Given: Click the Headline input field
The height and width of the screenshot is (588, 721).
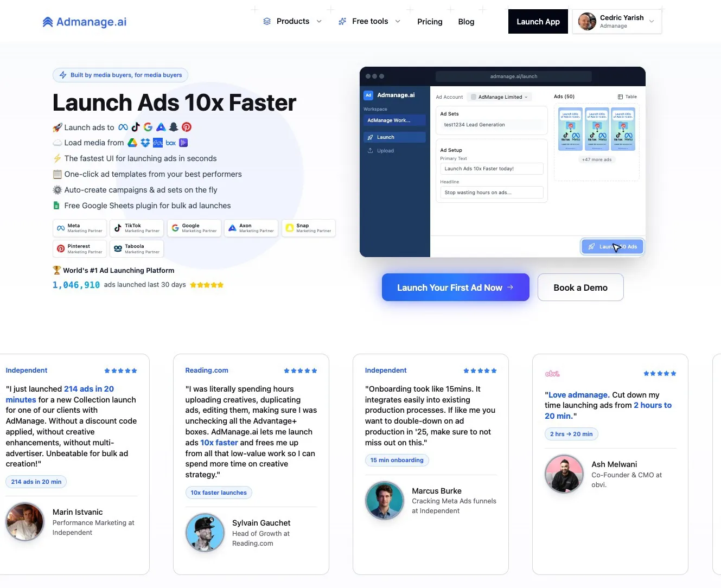Looking at the screenshot, I should (492, 193).
